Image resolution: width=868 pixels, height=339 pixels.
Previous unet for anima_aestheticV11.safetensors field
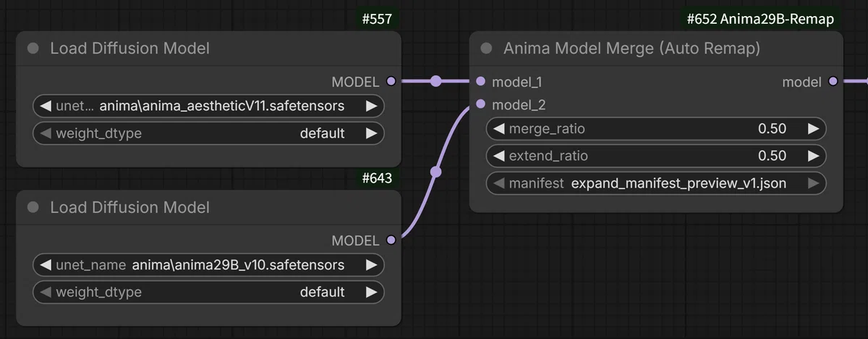[45, 106]
